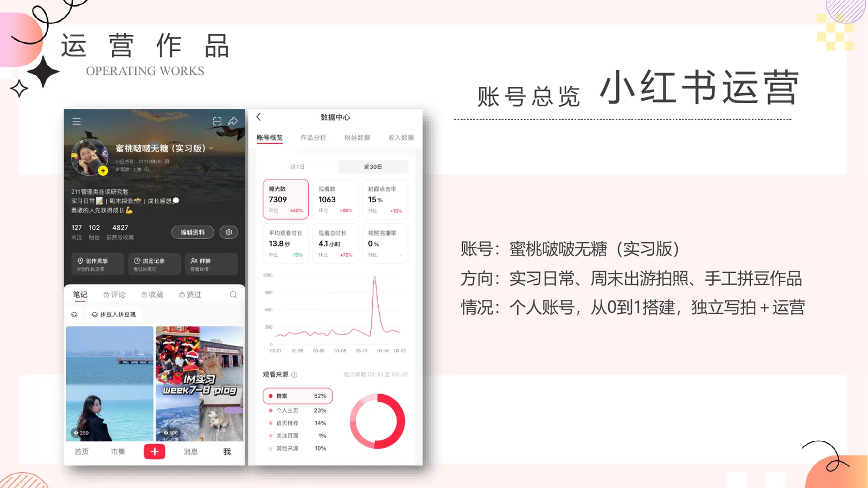Select the locked 赞过 tab

[x=190, y=294]
